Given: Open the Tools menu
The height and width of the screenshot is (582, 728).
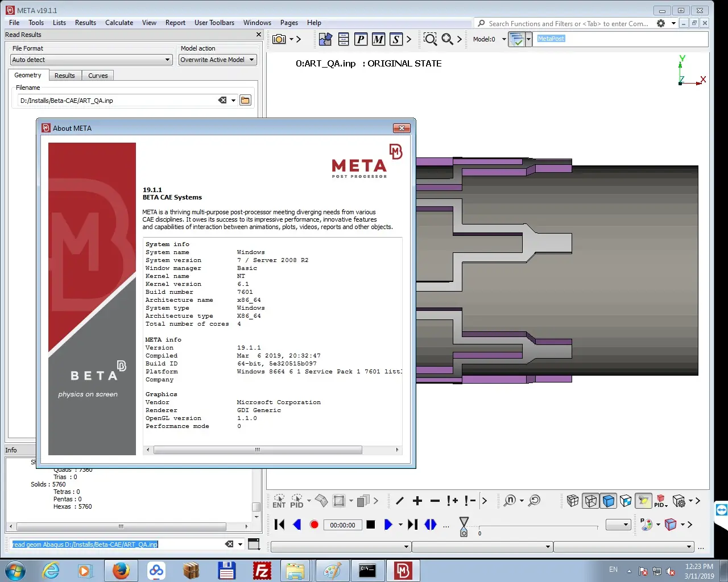Looking at the screenshot, I should 36,23.
